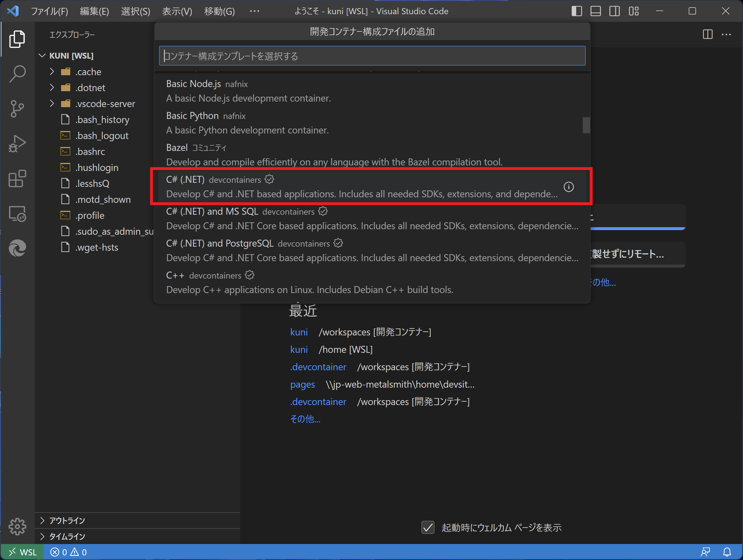Toggle bottom panel layout icon
Screen dimensions: 743x560
(x=596, y=11)
